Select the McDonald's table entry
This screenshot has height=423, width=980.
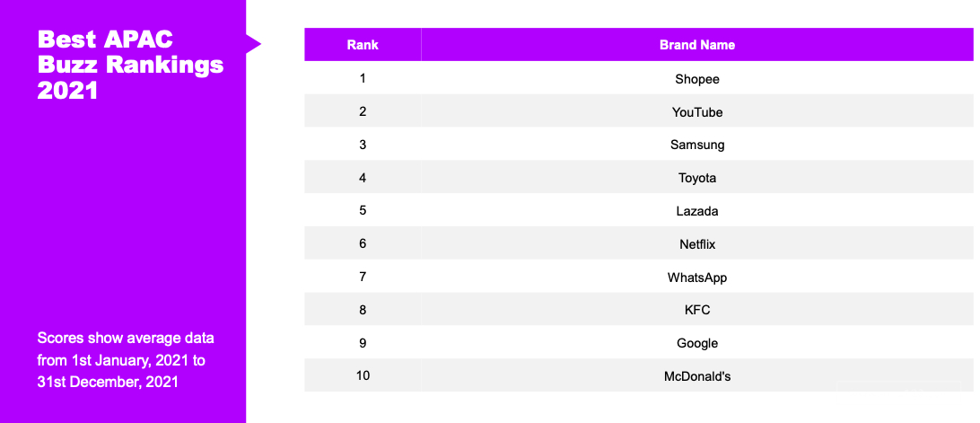(x=696, y=376)
